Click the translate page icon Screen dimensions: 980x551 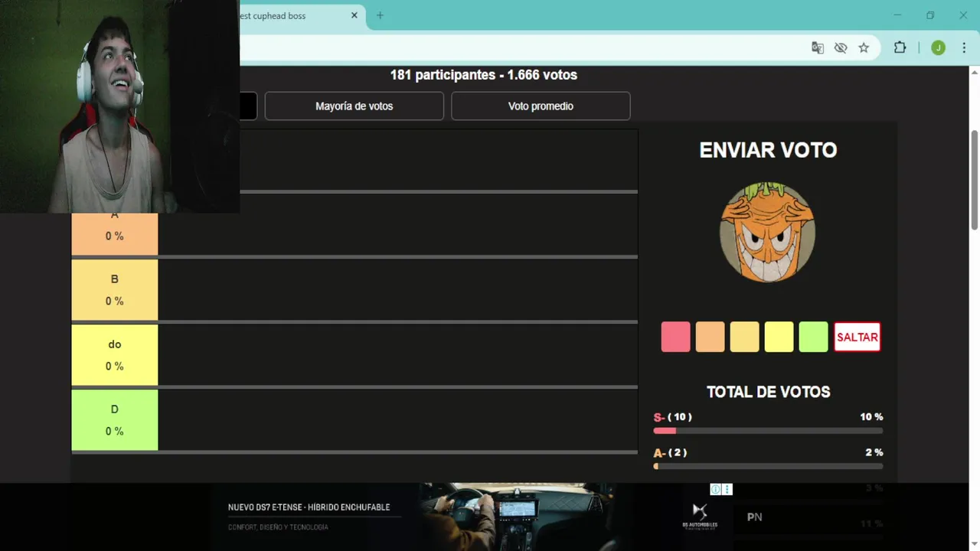[818, 47]
